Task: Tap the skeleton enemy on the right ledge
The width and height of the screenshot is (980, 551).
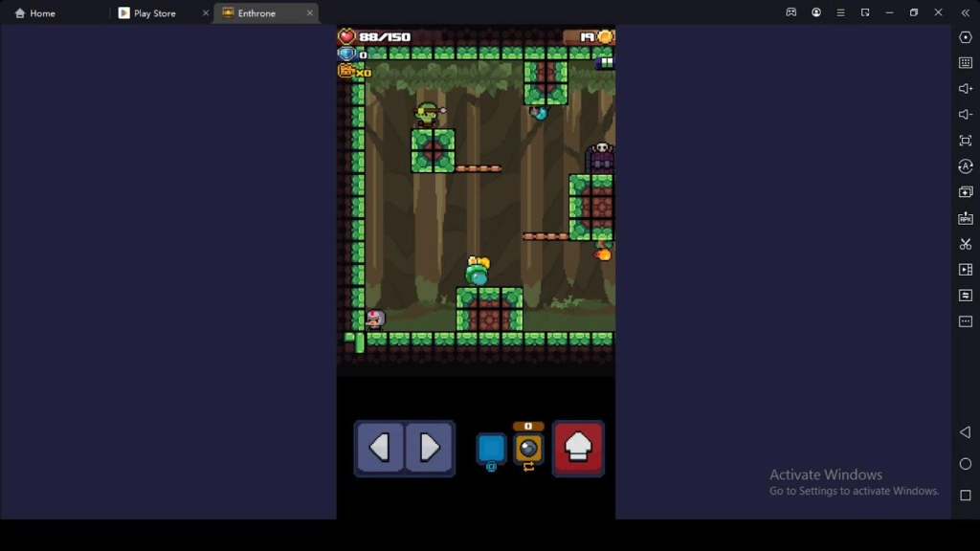Action: pos(601,158)
